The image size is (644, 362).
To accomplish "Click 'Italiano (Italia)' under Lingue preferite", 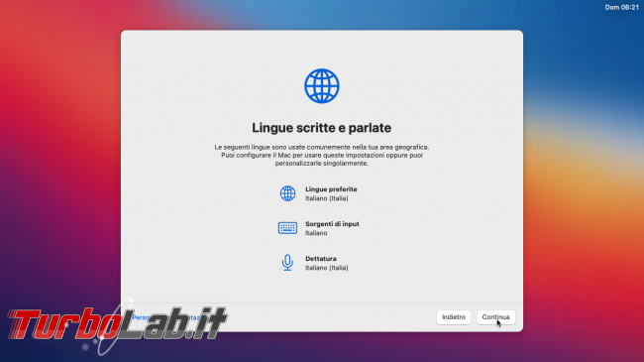I will (327, 198).
